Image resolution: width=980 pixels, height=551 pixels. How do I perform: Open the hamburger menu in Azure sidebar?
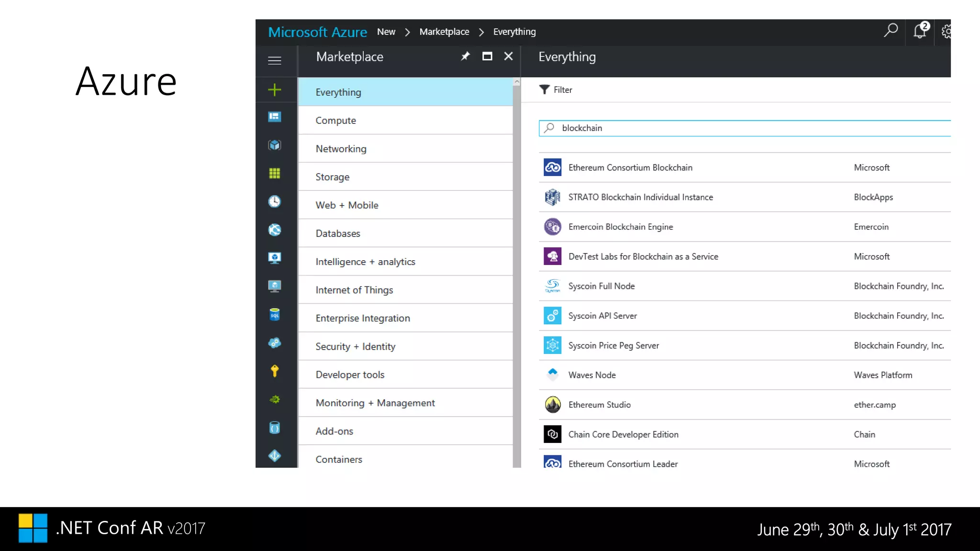coord(274,60)
